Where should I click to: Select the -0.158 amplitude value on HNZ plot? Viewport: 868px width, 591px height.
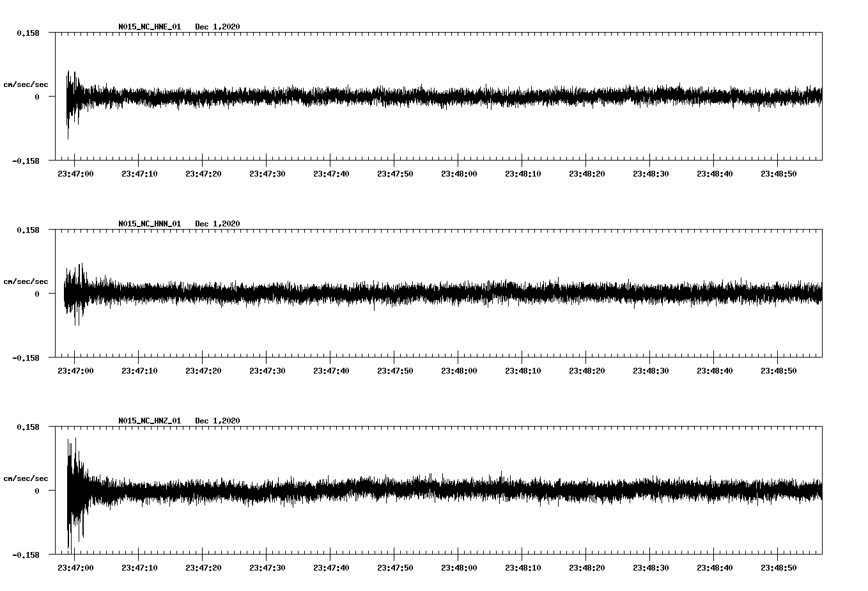coord(27,555)
